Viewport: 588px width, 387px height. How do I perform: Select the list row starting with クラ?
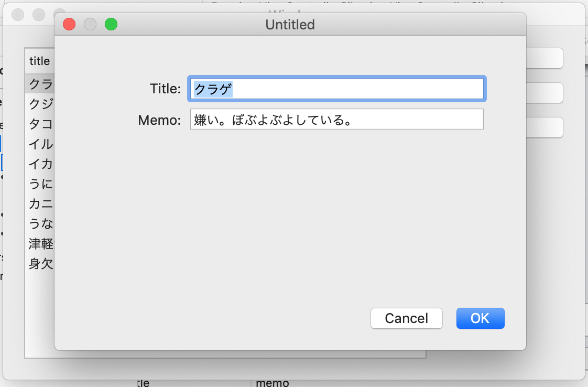click(40, 84)
